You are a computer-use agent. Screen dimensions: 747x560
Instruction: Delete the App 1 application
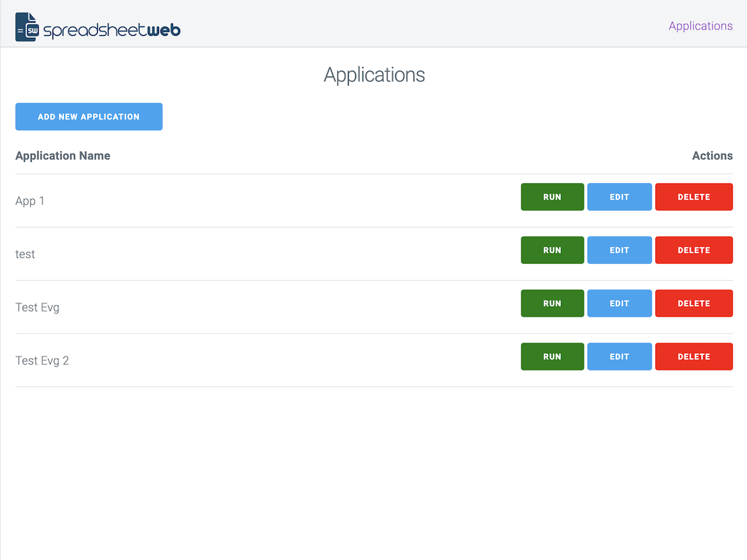(x=694, y=197)
